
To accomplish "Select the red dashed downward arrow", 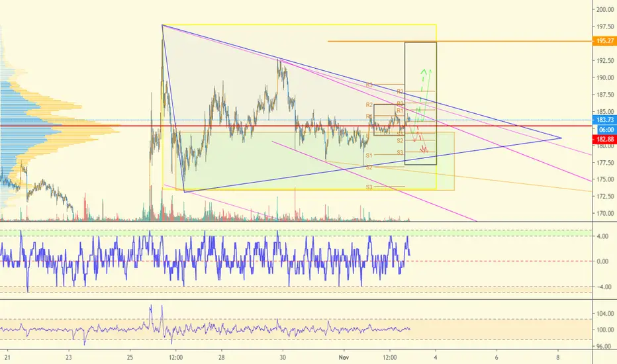I will pos(421,140).
